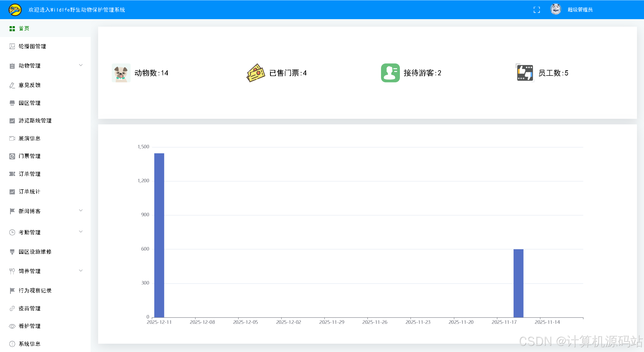This screenshot has width=644, height=352.
Task: Click the green visitor contact icon
Action: [x=390, y=73]
